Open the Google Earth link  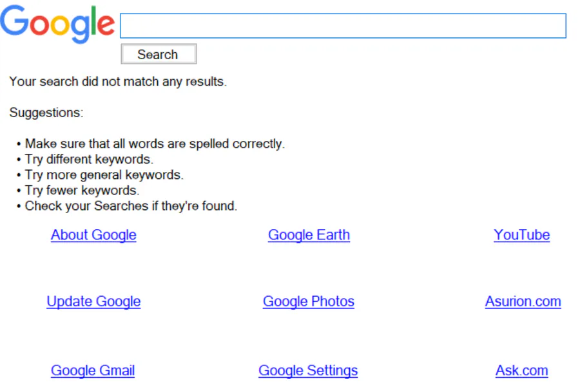[309, 235]
